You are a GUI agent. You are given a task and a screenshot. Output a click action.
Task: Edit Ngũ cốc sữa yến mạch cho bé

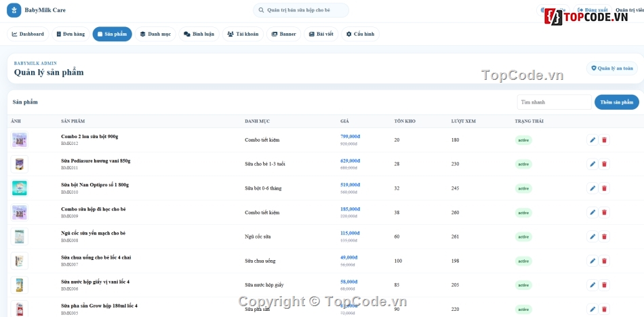coord(592,236)
